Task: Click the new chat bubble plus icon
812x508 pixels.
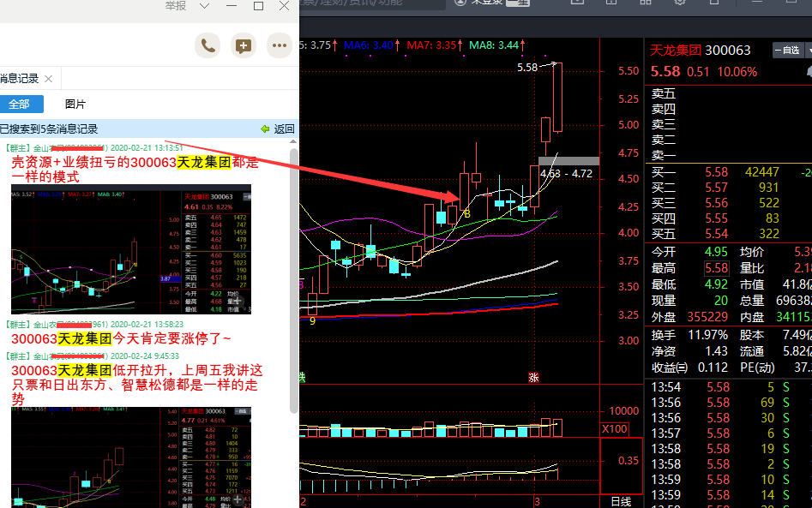Action: 244,46
